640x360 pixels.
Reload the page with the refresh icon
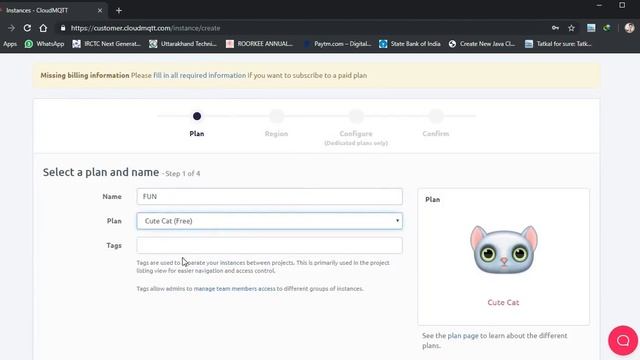point(27,28)
